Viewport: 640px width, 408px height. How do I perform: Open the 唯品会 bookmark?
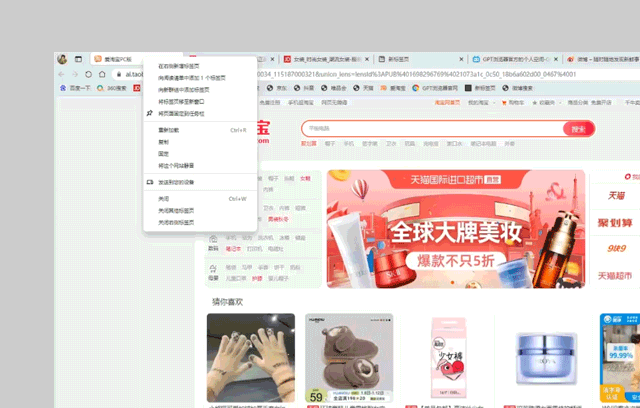coord(333,88)
